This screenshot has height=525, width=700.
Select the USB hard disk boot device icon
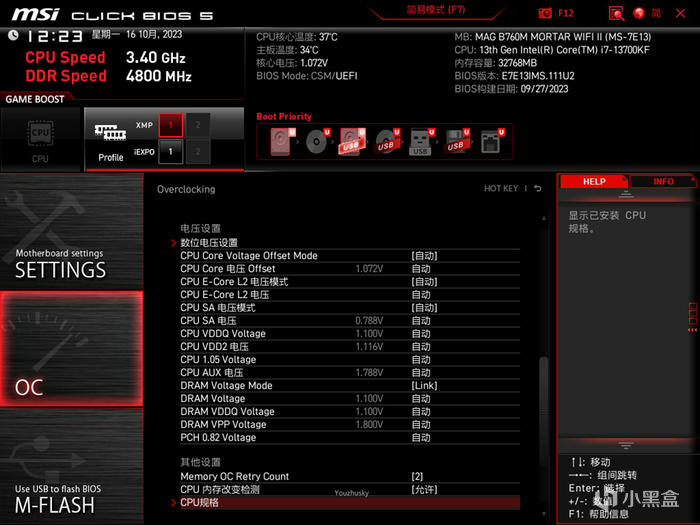point(352,142)
